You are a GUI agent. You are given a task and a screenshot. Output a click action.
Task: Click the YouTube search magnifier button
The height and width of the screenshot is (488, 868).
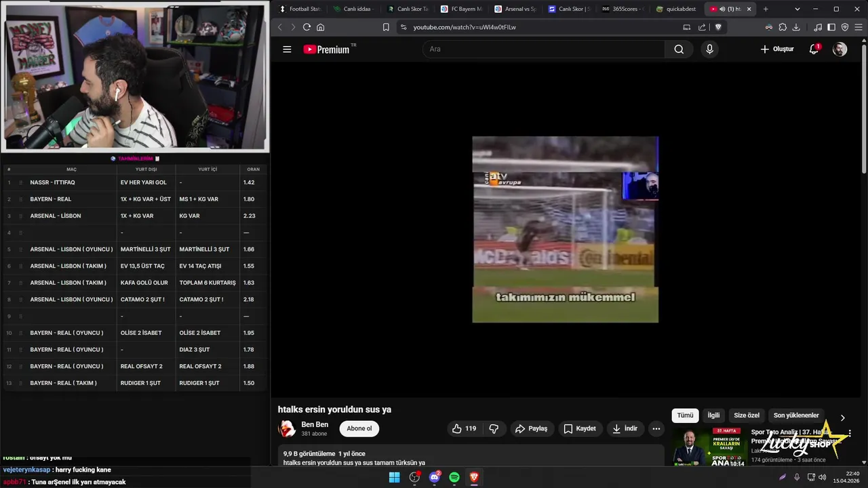(679, 49)
